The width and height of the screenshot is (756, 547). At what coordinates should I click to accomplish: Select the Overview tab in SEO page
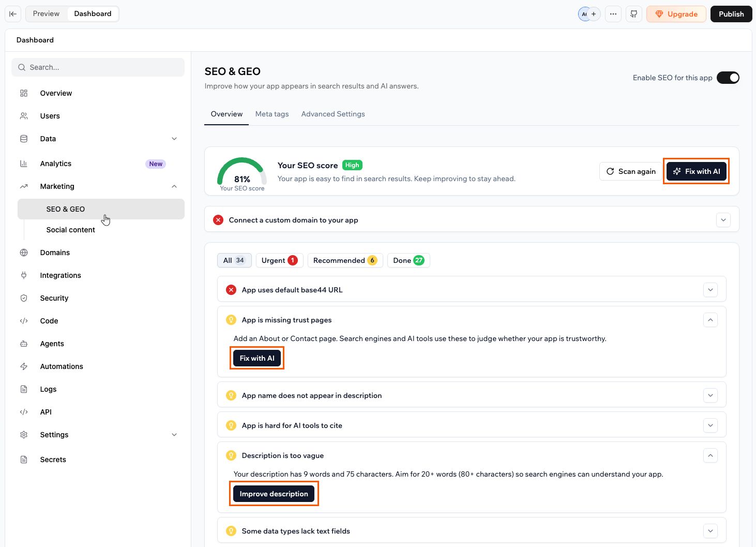tap(226, 114)
